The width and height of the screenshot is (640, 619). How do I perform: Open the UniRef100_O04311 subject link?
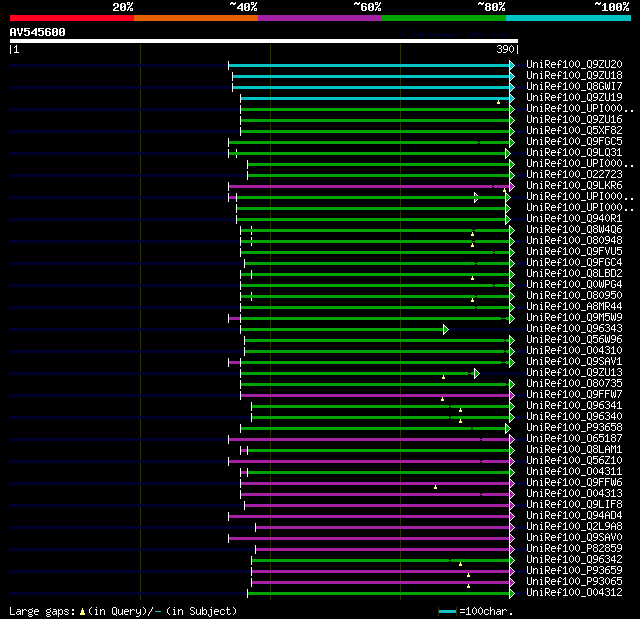click(574, 472)
